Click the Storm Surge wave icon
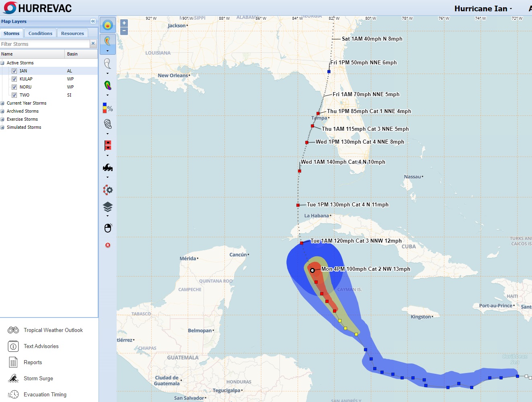The height and width of the screenshot is (402, 532). [13, 378]
